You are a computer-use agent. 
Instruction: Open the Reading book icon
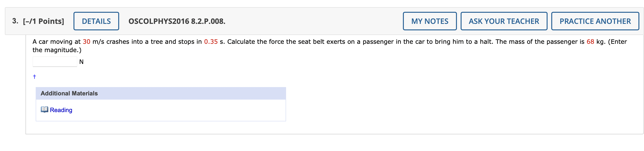click(x=44, y=110)
